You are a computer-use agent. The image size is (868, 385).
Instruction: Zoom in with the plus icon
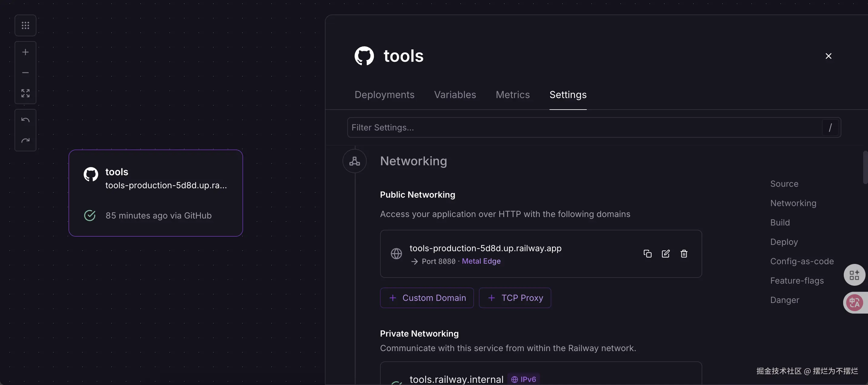(x=25, y=52)
